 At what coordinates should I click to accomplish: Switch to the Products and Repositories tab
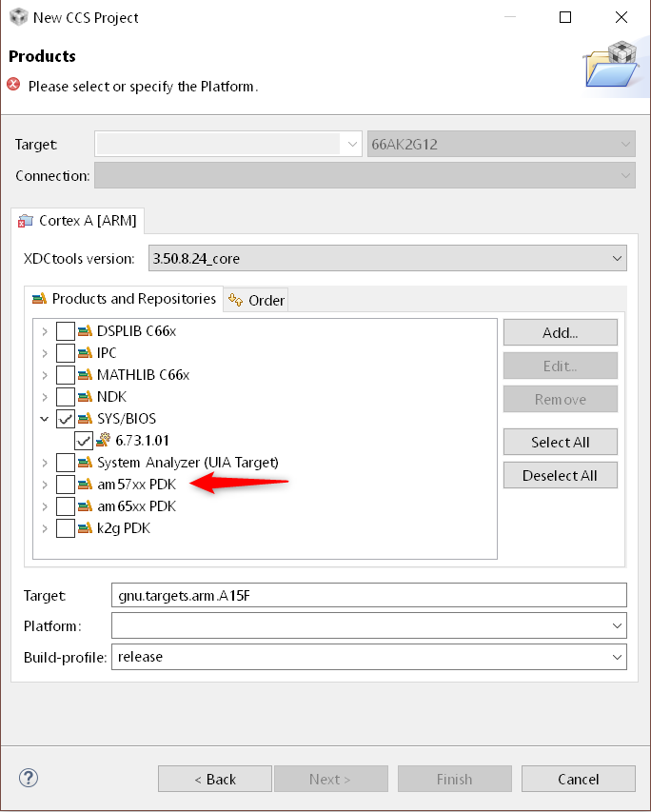tap(124, 299)
